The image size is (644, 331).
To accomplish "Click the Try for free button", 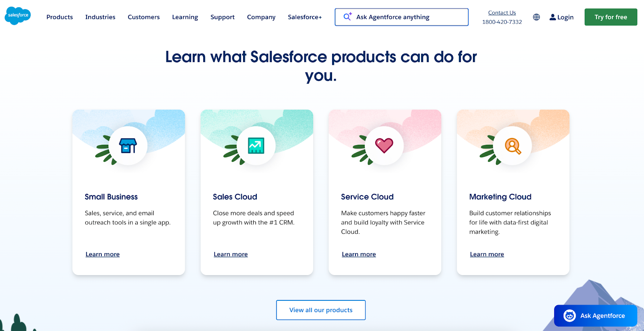I will click(611, 17).
